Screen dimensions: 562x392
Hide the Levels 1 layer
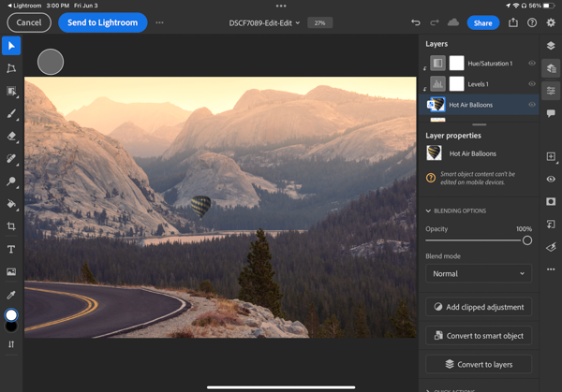point(532,84)
